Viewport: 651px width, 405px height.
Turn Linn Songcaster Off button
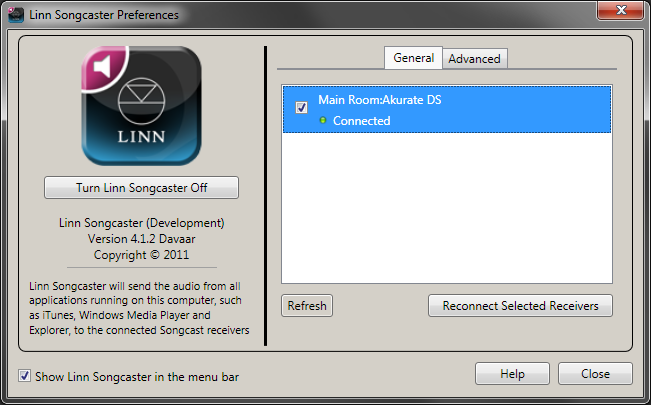click(x=142, y=188)
